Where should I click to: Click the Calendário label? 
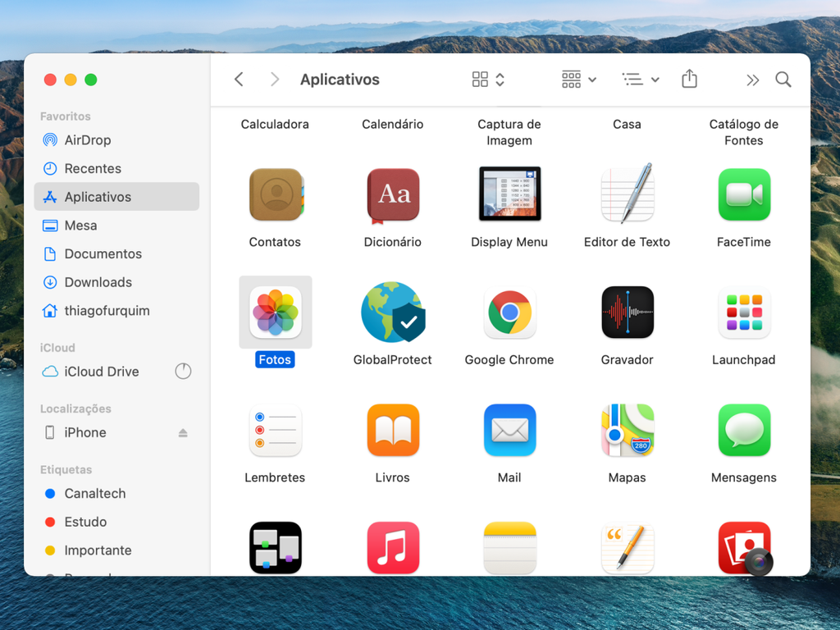coord(393,125)
